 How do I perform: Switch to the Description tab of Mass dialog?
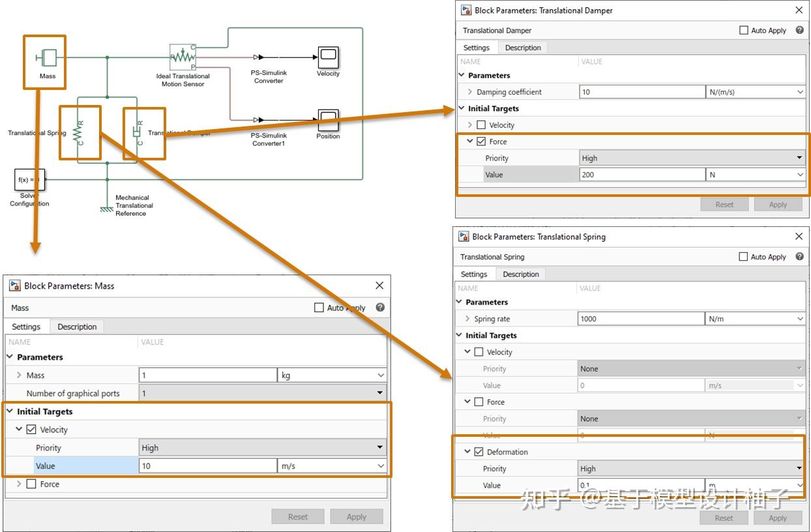[x=77, y=326]
